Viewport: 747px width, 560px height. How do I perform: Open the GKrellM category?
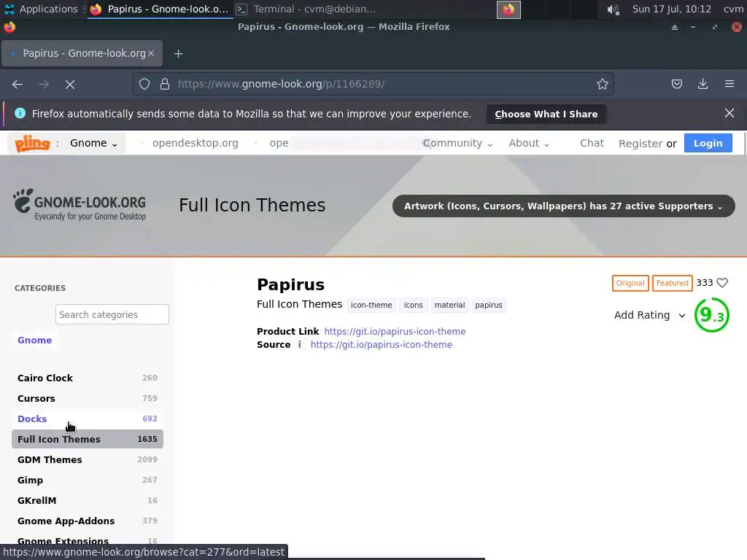[88, 500]
